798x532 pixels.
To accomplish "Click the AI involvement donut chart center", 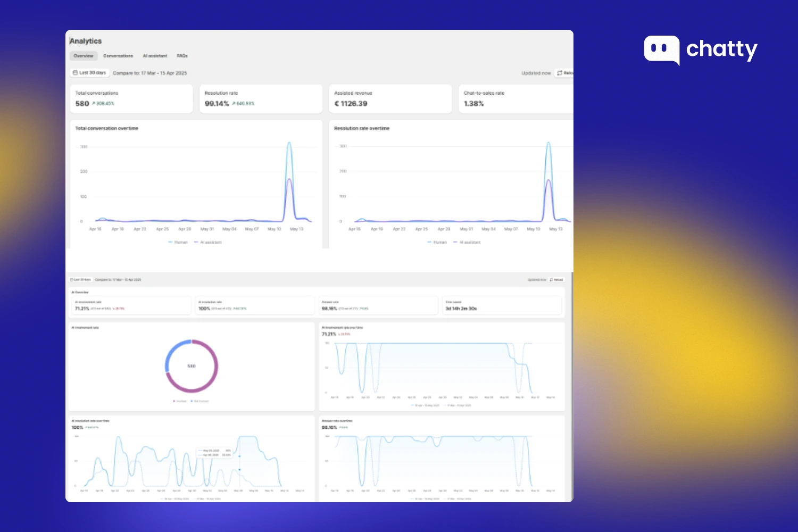I will [192, 366].
